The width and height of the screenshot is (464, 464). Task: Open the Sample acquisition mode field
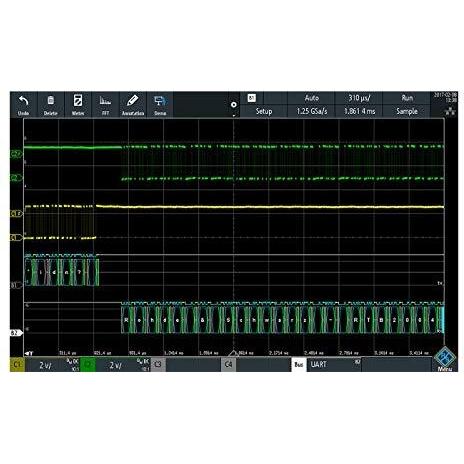point(407,111)
